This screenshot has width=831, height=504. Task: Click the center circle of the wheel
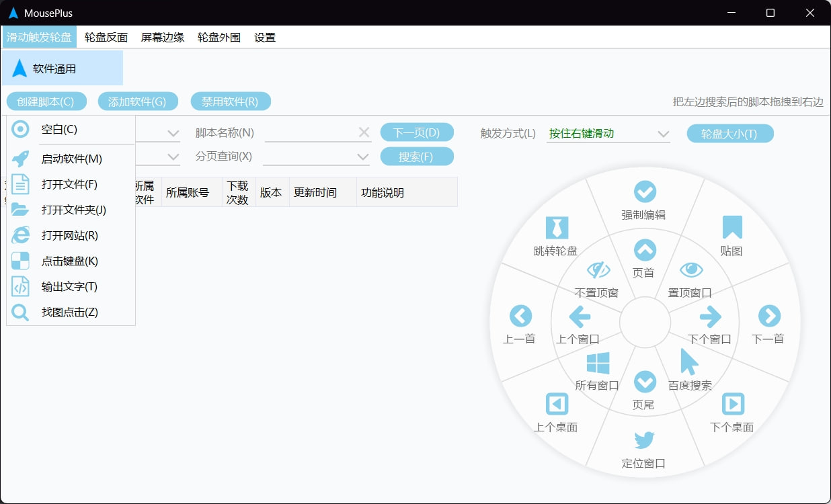645,323
